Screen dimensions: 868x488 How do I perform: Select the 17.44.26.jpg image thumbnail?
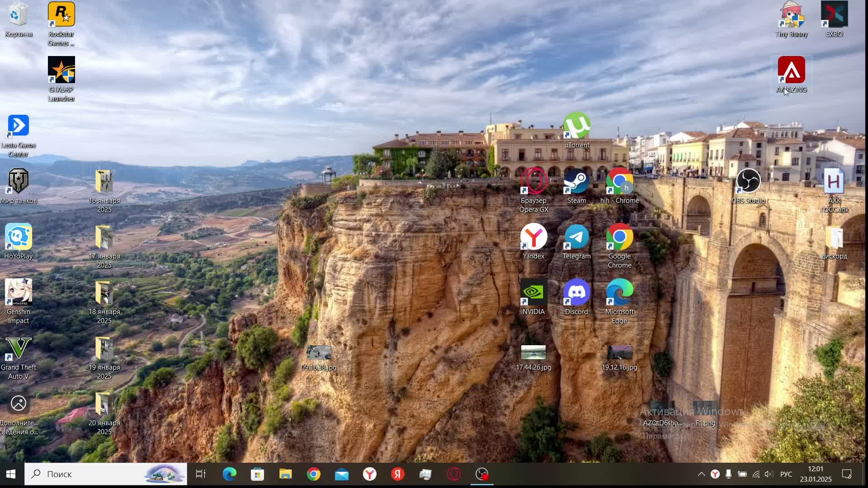[533, 357]
